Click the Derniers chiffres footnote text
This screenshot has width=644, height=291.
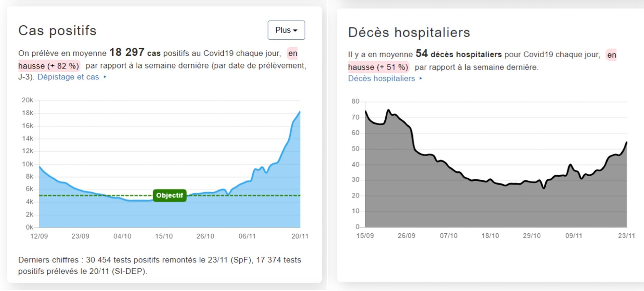[160, 266]
